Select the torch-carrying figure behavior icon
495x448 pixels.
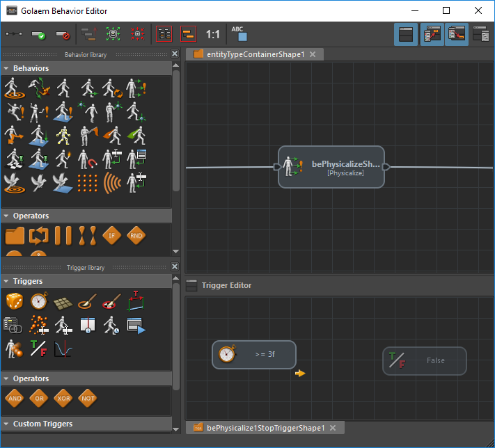pos(63,159)
